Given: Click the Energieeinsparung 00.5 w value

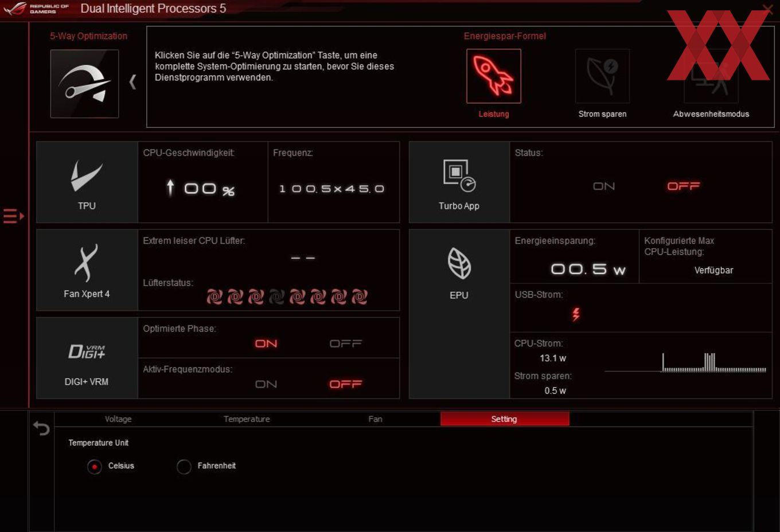Looking at the screenshot, I should click(588, 269).
